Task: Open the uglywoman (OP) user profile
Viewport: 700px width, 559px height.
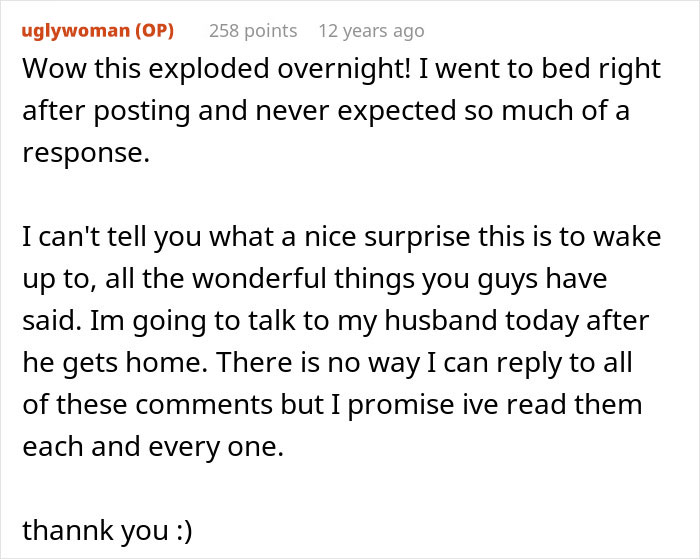Action: click(98, 31)
